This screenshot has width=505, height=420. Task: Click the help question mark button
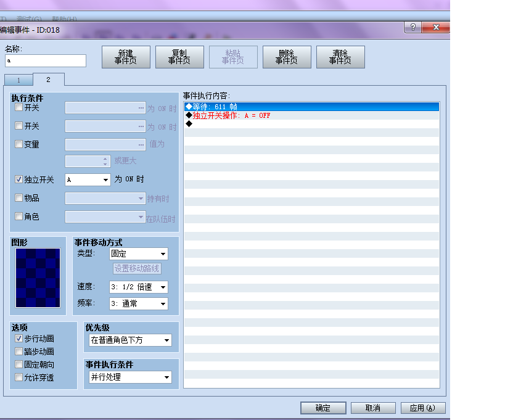point(413,27)
